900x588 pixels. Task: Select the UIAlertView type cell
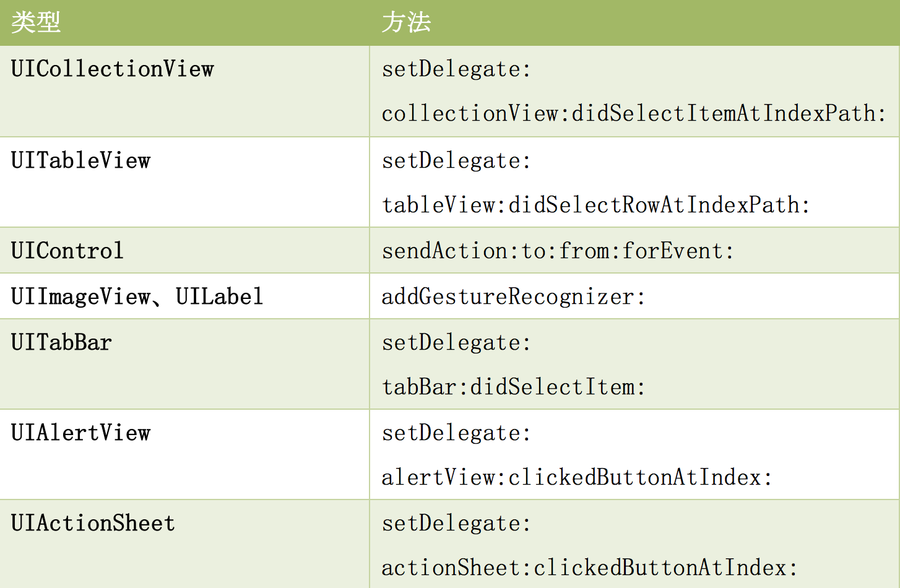click(81, 433)
